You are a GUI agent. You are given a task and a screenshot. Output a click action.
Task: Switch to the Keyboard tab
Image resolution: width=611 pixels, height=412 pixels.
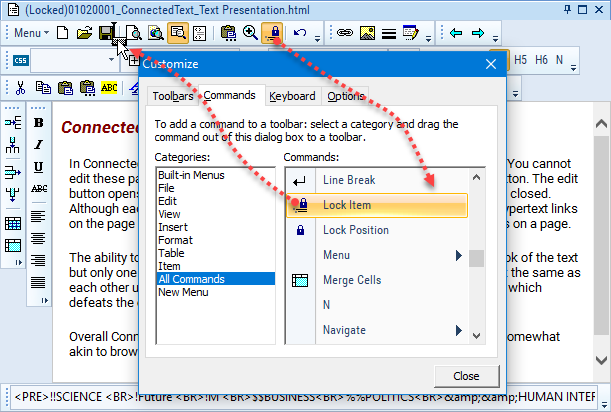[292, 96]
